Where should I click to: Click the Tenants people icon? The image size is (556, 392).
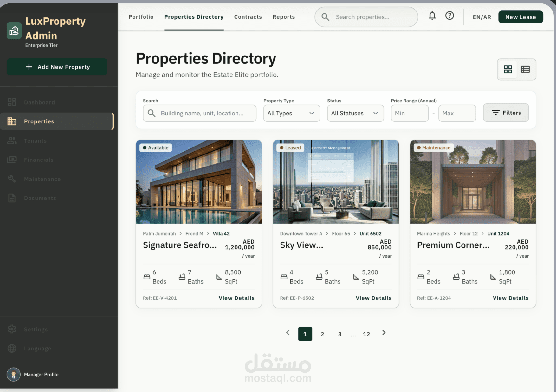click(x=12, y=140)
